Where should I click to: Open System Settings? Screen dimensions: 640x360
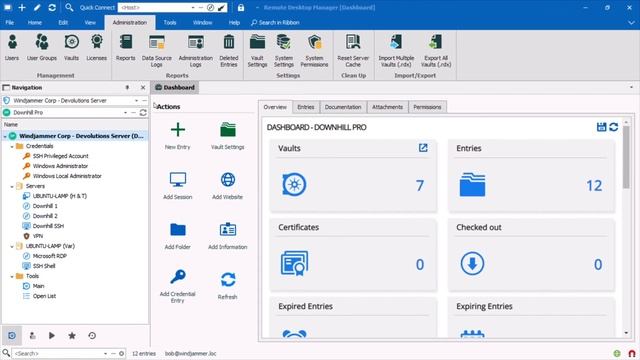pyautogui.click(x=284, y=51)
